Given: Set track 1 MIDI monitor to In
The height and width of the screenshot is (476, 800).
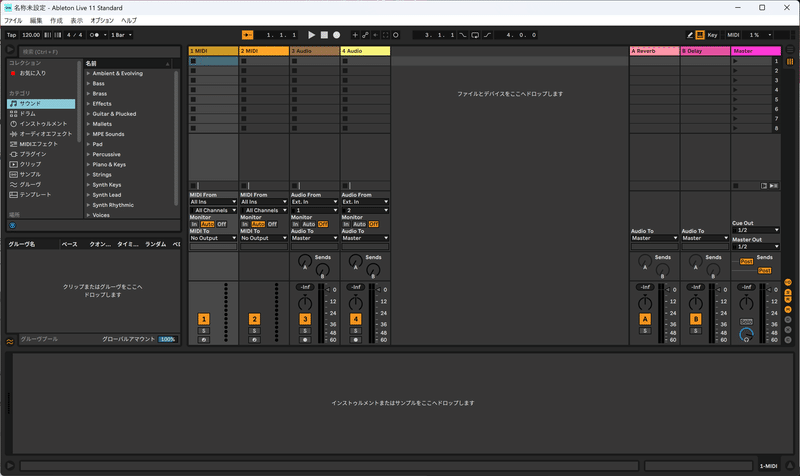Looking at the screenshot, I should pyautogui.click(x=194, y=224).
